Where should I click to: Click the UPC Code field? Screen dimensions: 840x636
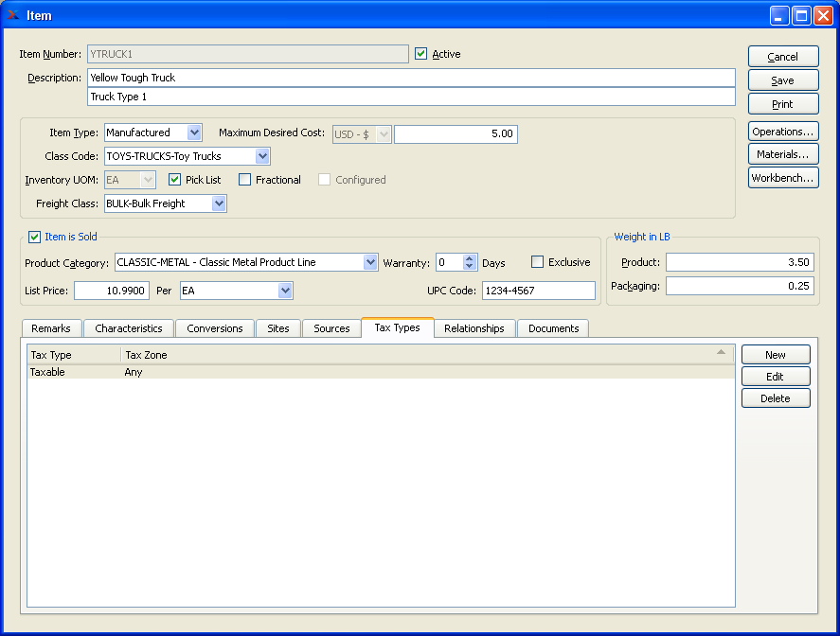[x=539, y=291]
